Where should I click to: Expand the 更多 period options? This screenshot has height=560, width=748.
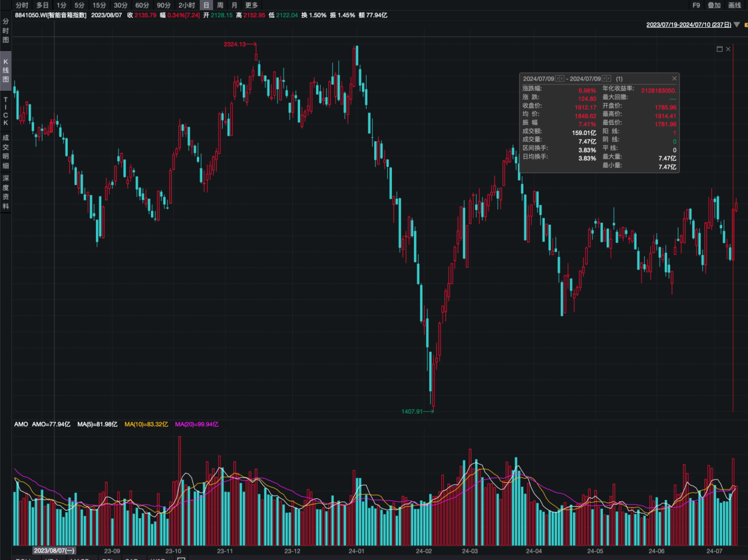pyautogui.click(x=252, y=5)
